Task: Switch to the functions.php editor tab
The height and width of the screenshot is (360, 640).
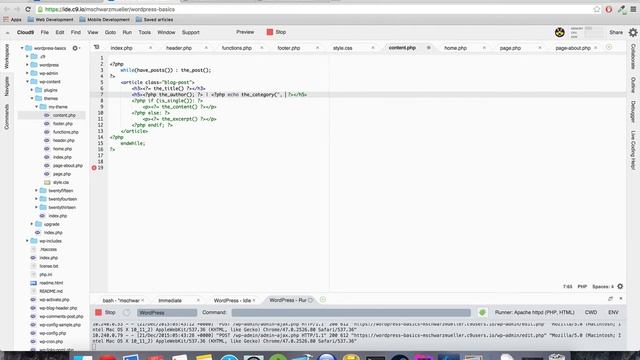Action: pos(237,48)
